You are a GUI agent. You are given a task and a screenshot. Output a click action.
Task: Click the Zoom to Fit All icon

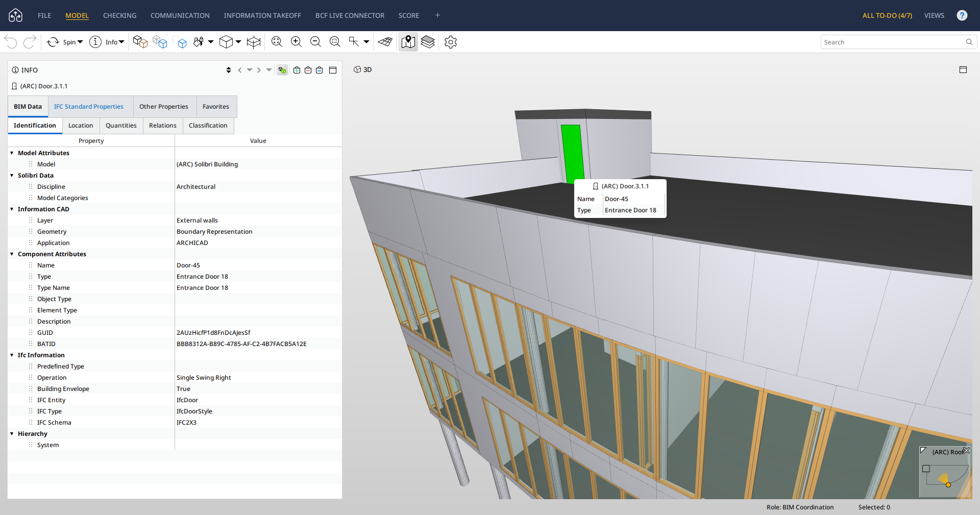click(x=277, y=42)
